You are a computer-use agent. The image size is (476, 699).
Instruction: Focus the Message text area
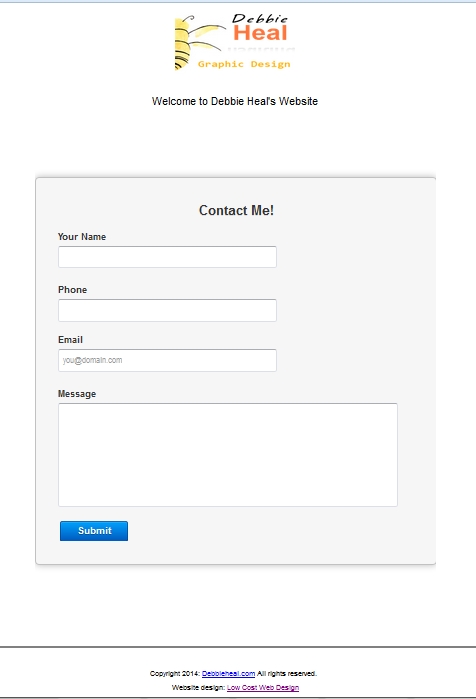tap(228, 455)
